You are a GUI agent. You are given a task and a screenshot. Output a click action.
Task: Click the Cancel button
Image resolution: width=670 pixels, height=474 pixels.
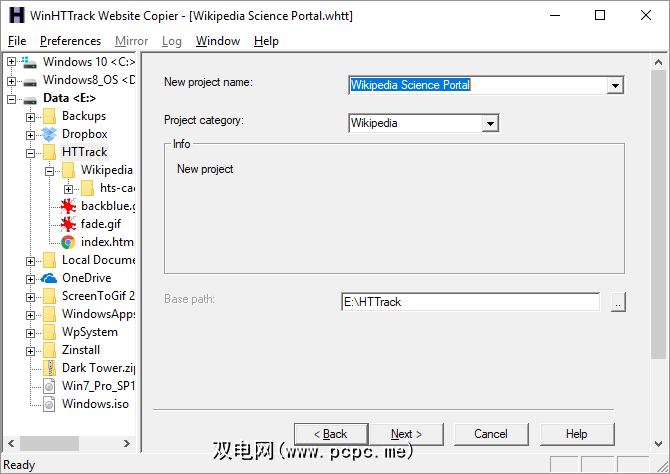491,434
